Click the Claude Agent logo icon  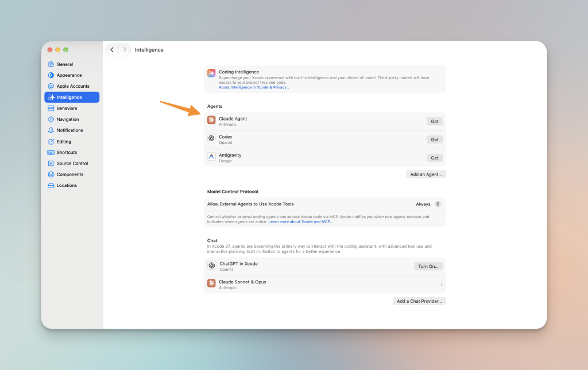(211, 120)
